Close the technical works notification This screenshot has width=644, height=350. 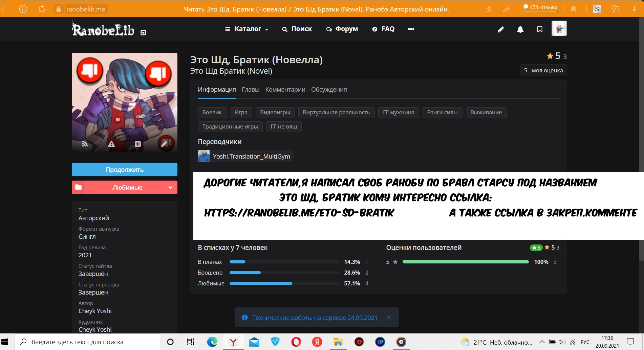[x=389, y=318]
